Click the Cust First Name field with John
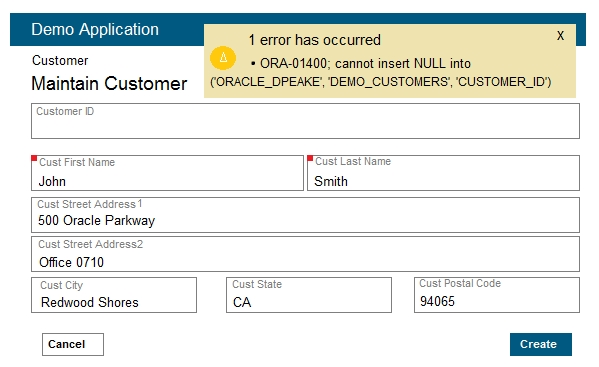 pyautogui.click(x=167, y=173)
